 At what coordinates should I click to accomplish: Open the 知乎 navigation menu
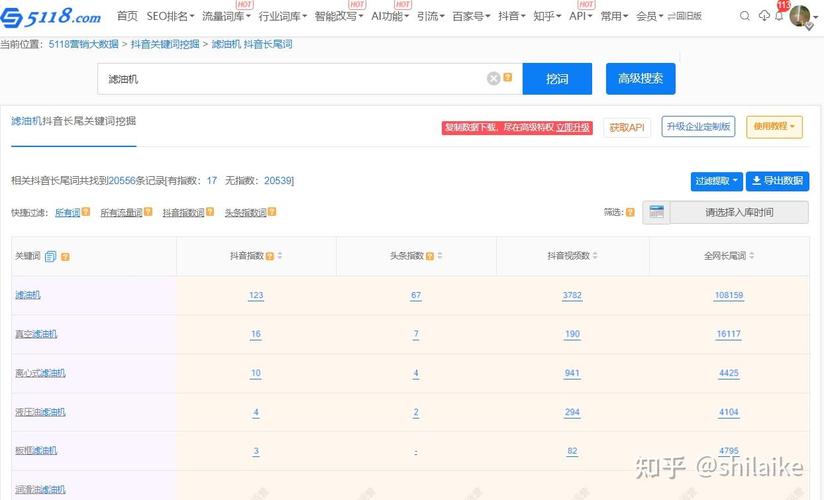(x=547, y=16)
